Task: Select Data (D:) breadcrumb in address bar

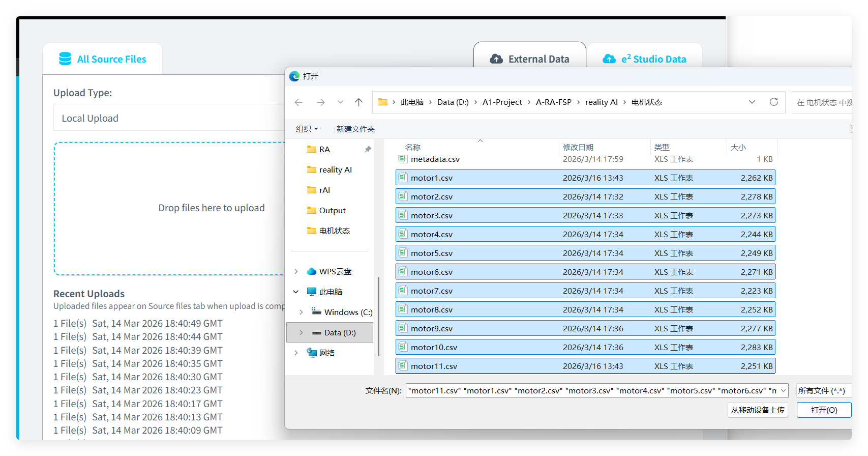Action: coord(453,102)
